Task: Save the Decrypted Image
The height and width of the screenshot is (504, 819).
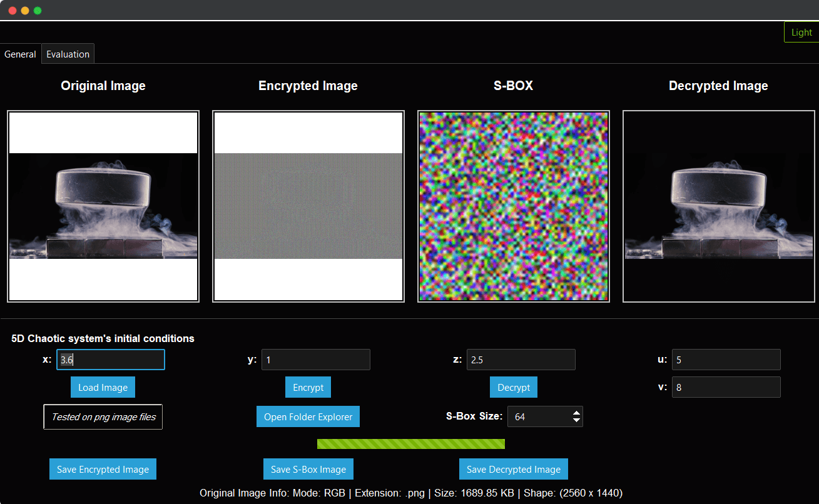Action: [513, 469]
